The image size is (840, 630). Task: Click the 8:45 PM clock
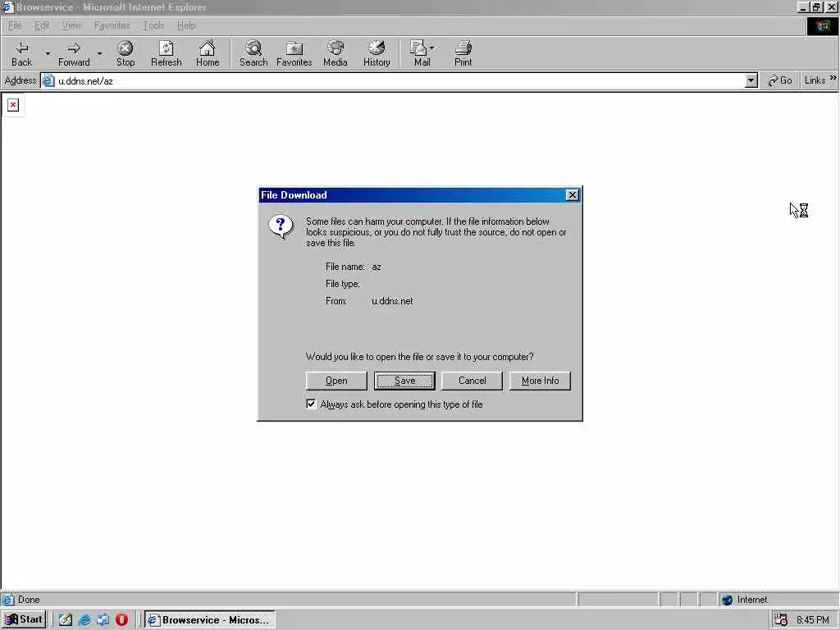pyautogui.click(x=812, y=620)
